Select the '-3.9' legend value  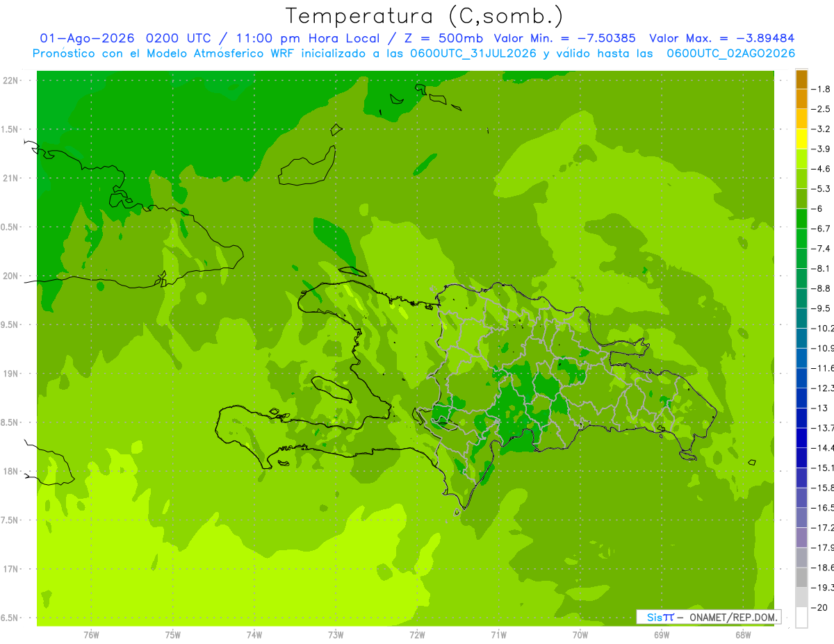click(821, 149)
